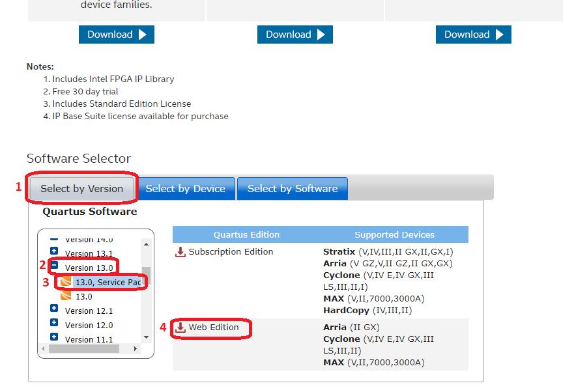The height and width of the screenshot is (392, 574).
Task: Click the Supported Devices column header
Action: (x=394, y=234)
